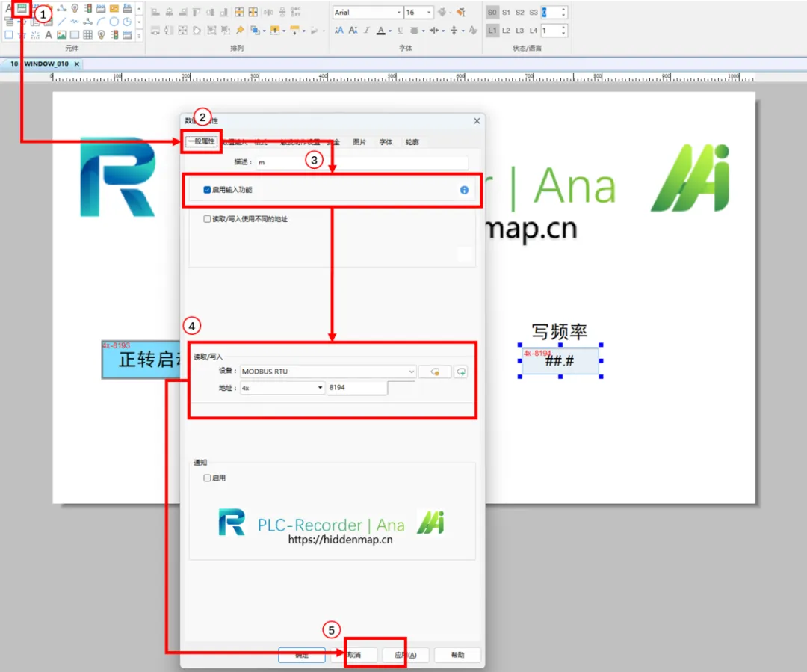Click the light bulb element in top row
807x672 pixels.
tap(75, 8)
